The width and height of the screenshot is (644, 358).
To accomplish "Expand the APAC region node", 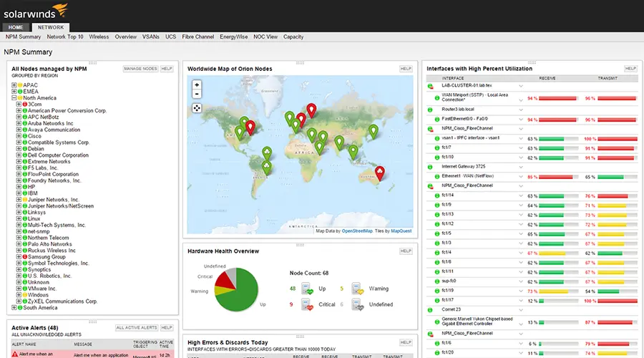I will click(x=14, y=85).
